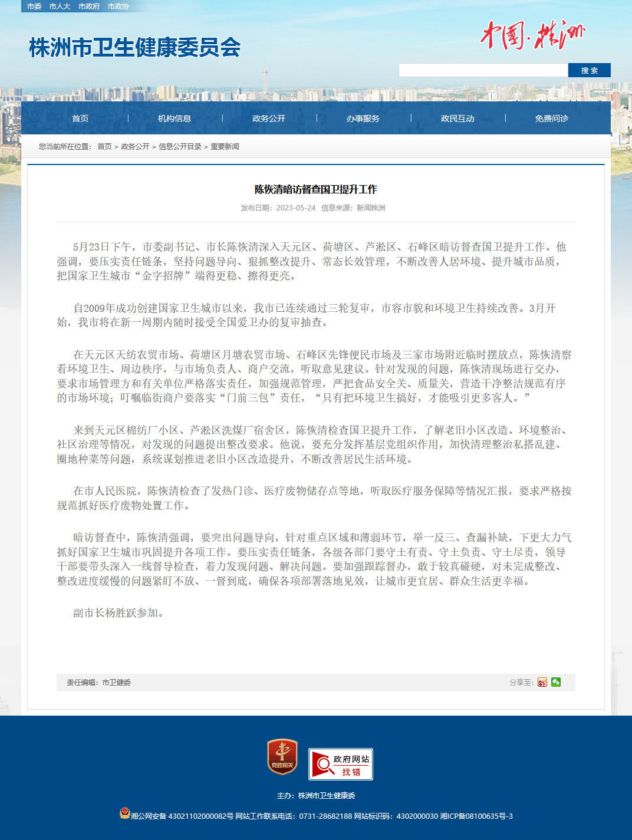Open the 市委 top link

34,6
